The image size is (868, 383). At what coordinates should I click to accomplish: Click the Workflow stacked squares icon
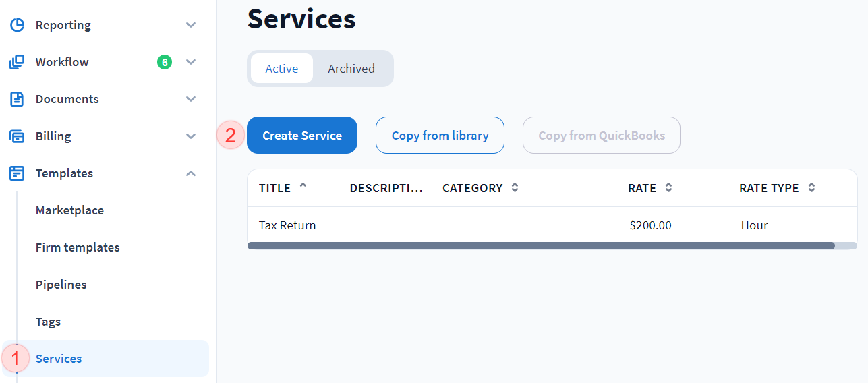[17, 62]
